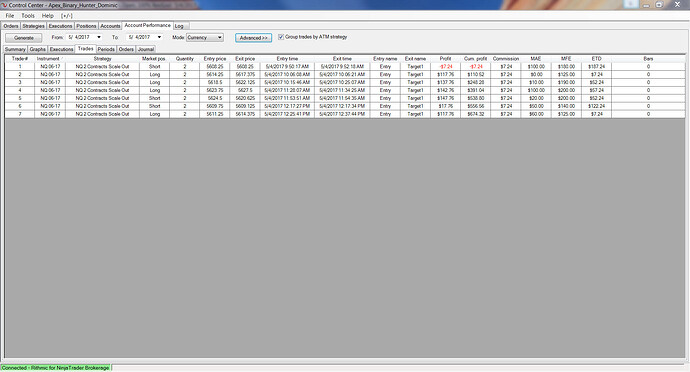
Task: Click Connected Rithmic status bar indicator
Action: 55,368
